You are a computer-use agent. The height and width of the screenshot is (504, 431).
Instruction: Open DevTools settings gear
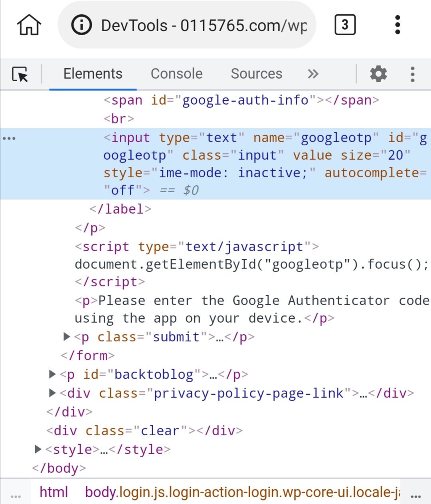pos(378,74)
